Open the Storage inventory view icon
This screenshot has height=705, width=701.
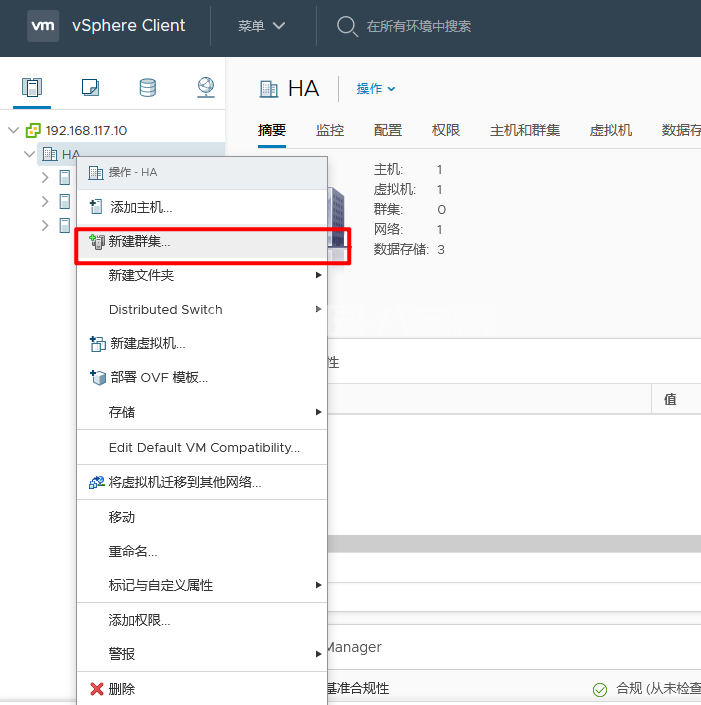click(x=148, y=88)
